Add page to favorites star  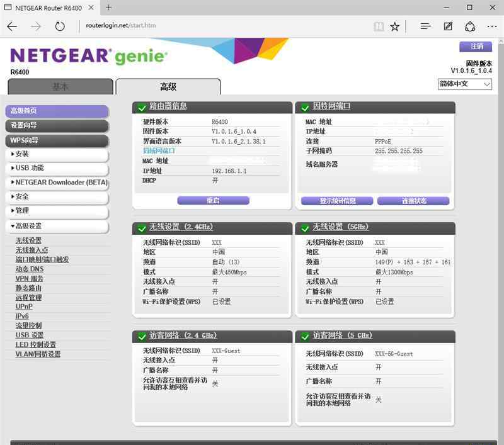click(395, 26)
